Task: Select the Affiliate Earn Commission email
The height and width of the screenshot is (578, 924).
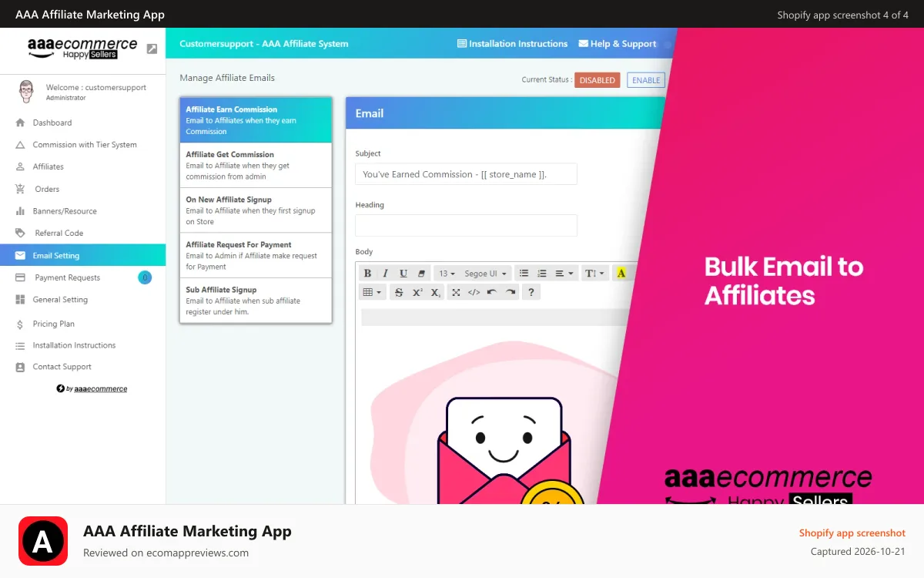Action: (x=256, y=120)
